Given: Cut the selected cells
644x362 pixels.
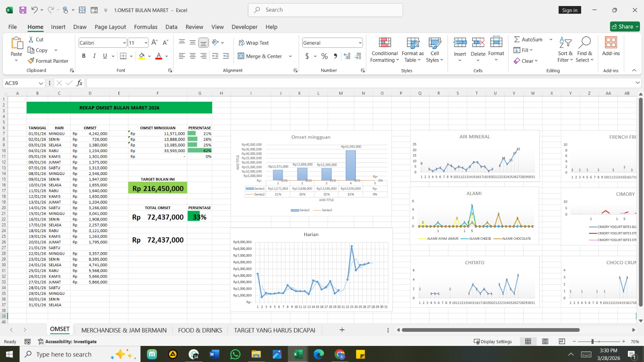Looking at the screenshot, I should click(x=36, y=39).
